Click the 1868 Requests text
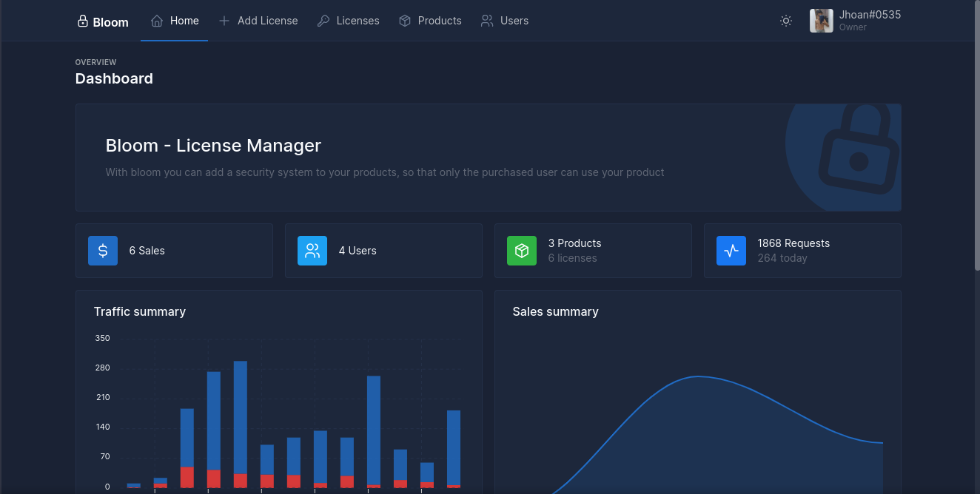Viewport: 980px width, 494px height. [793, 243]
